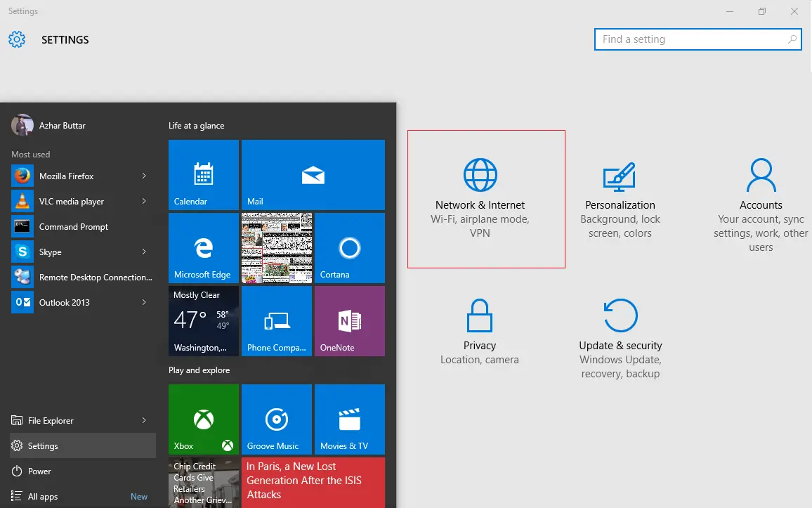Viewport: 812px width, 508px height.
Task: Expand File Explorer submenu arrow
Action: coord(144,420)
